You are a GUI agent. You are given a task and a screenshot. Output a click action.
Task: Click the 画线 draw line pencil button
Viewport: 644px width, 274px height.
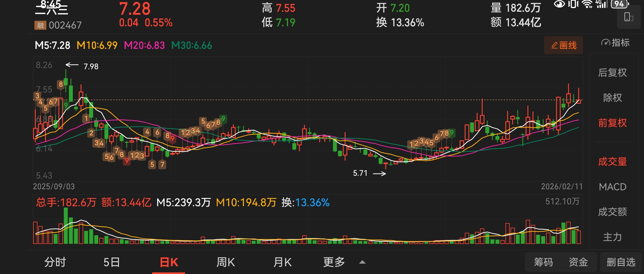(563, 45)
